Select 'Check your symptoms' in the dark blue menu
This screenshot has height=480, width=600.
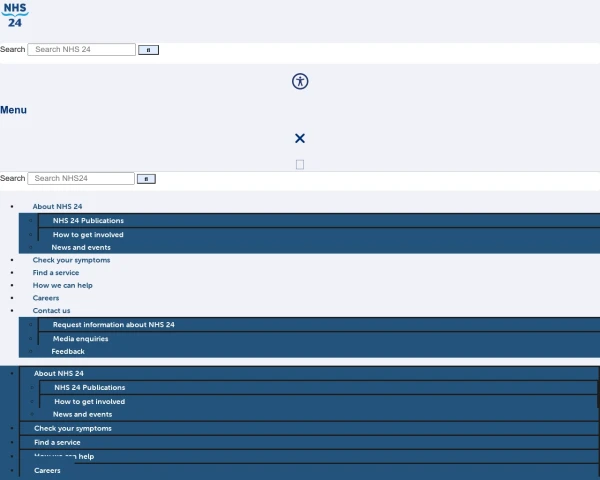click(73, 428)
